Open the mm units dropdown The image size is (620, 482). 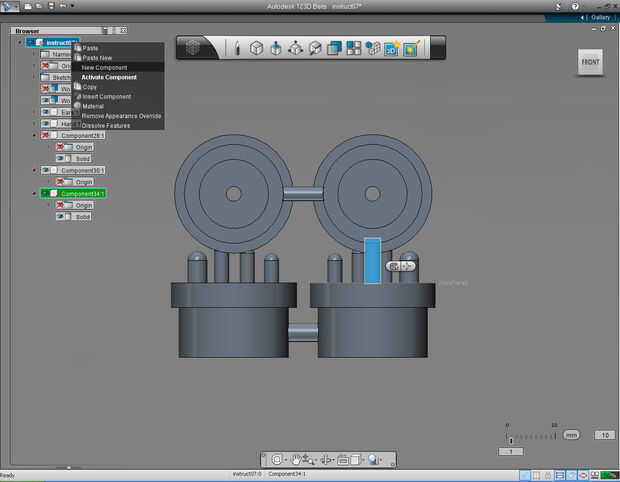[x=571, y=435]
